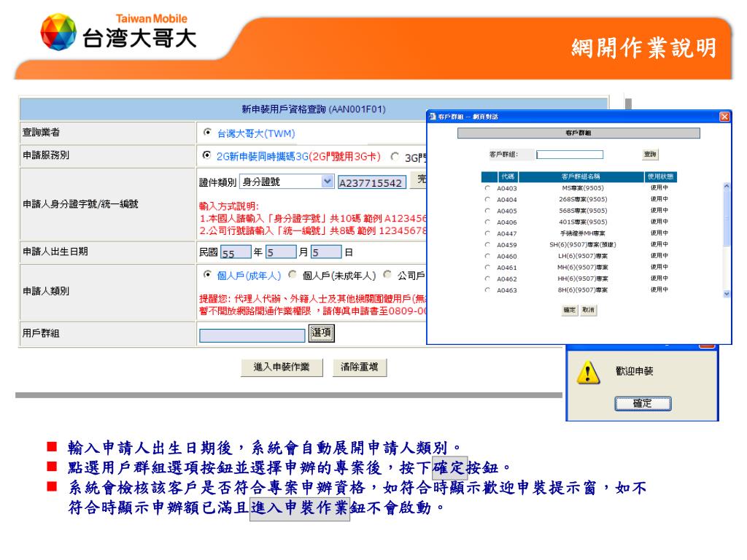The width and height of the screenshot is (747, 560).
Task: Click the birth year field showing 55
Action: point(236,252)
